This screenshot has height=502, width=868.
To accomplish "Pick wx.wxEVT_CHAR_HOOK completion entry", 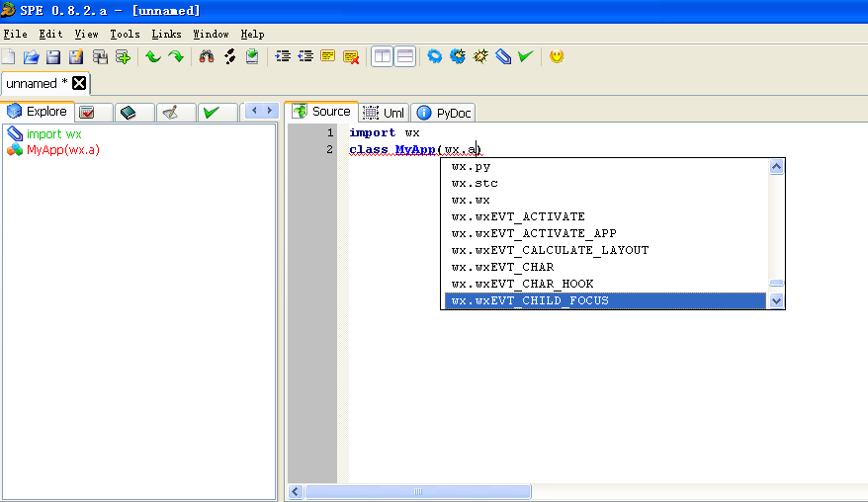I will (x=606, y=284).
